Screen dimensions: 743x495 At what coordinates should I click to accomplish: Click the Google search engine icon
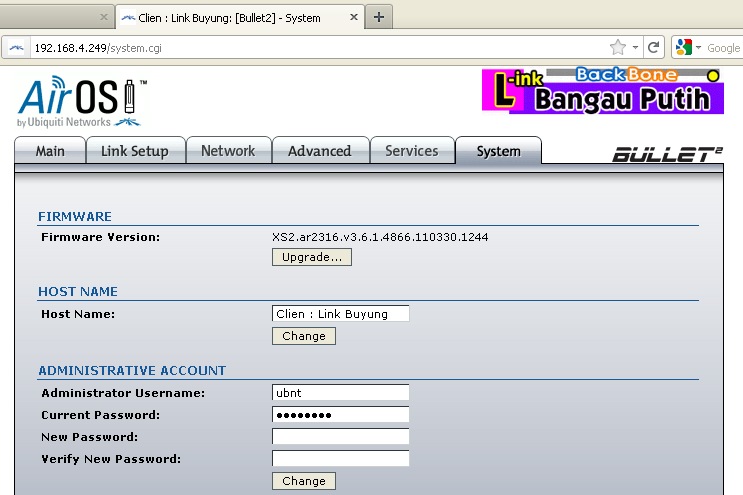(683, 47)
